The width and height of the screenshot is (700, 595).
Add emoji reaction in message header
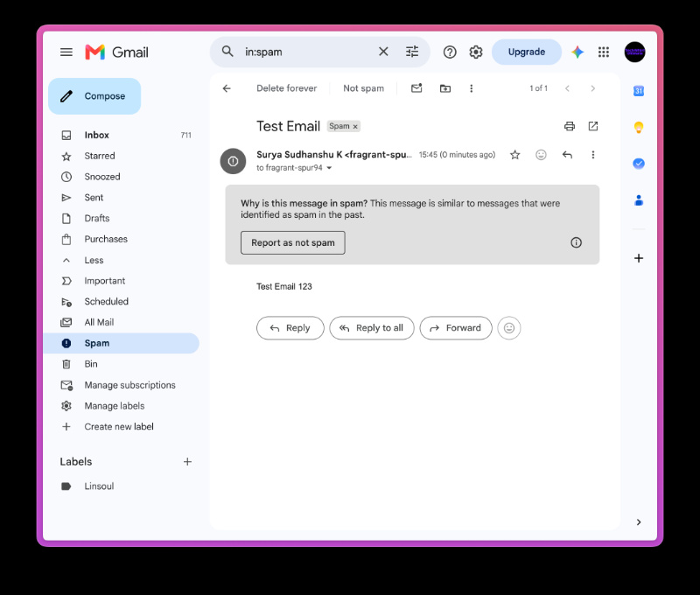[541, 155]
